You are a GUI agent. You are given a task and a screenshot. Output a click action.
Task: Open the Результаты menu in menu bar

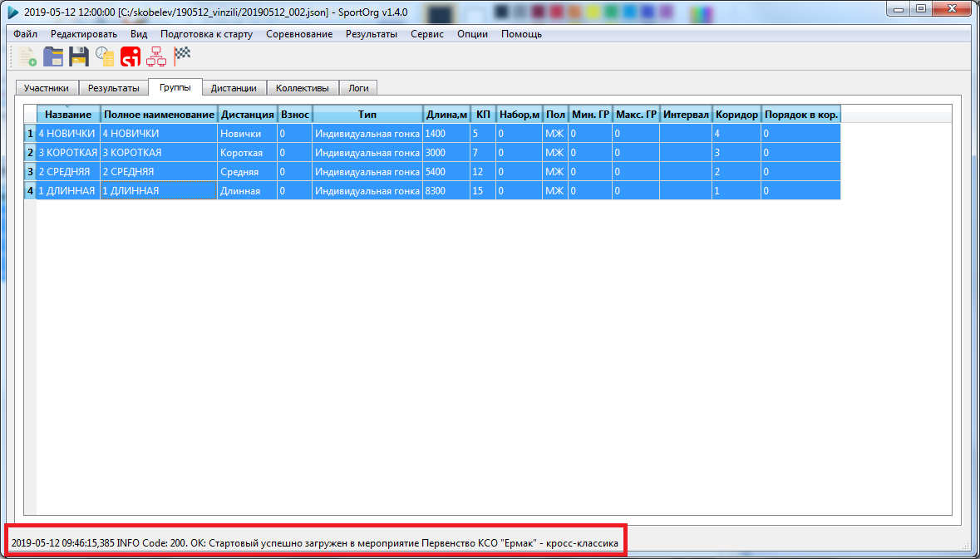[372, 34]
